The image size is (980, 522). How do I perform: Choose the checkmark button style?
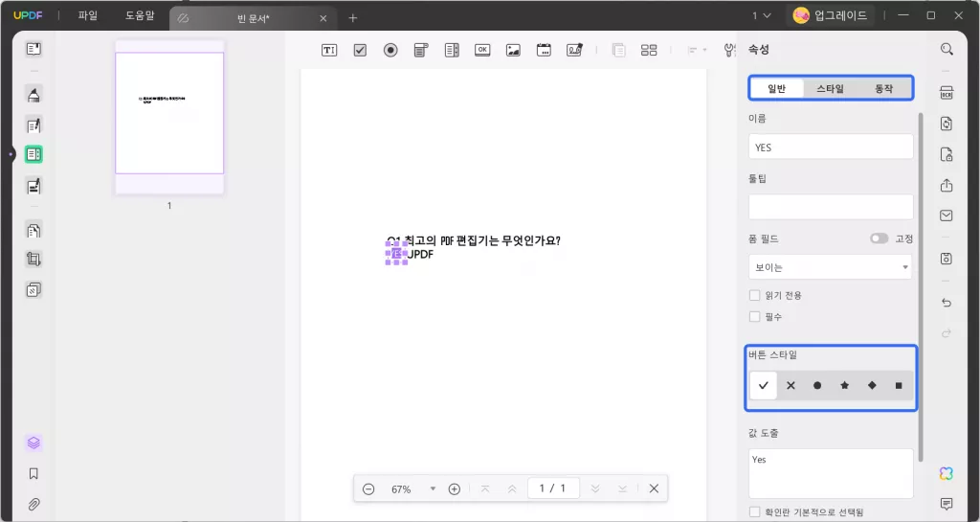(763, 386)
